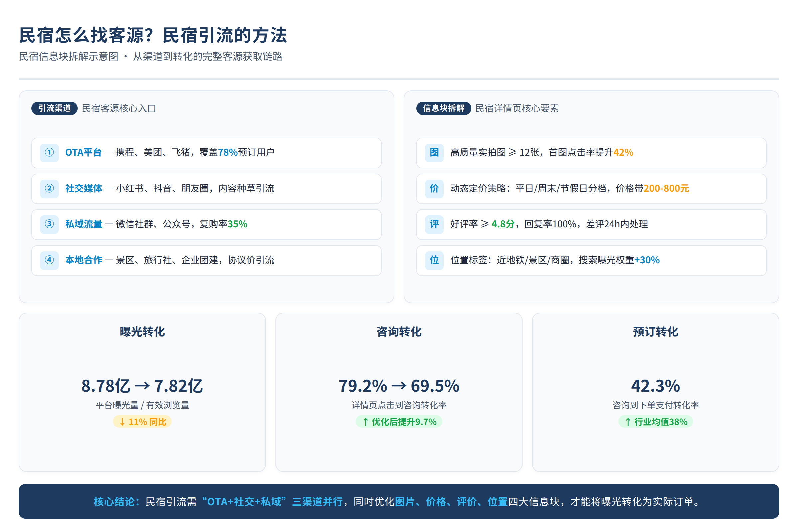This screenshot has width=798, height=532.
Task: Click the 评 icon for 好评率
Action: click(434, 225)
